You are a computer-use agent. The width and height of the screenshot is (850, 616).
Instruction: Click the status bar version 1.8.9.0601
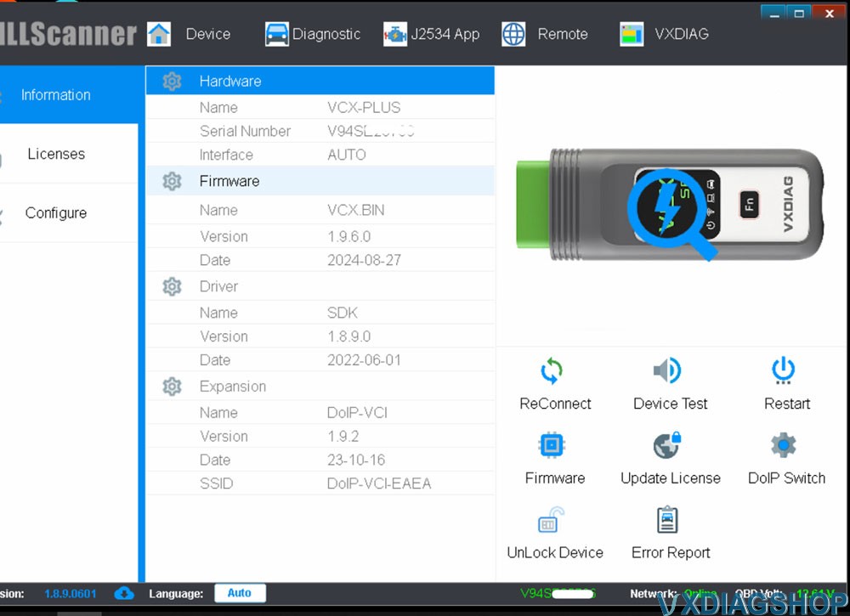71,594
